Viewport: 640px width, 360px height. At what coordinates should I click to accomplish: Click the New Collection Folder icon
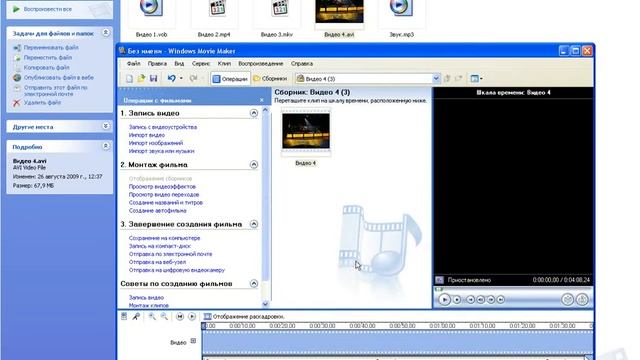(x=459, y=78)
